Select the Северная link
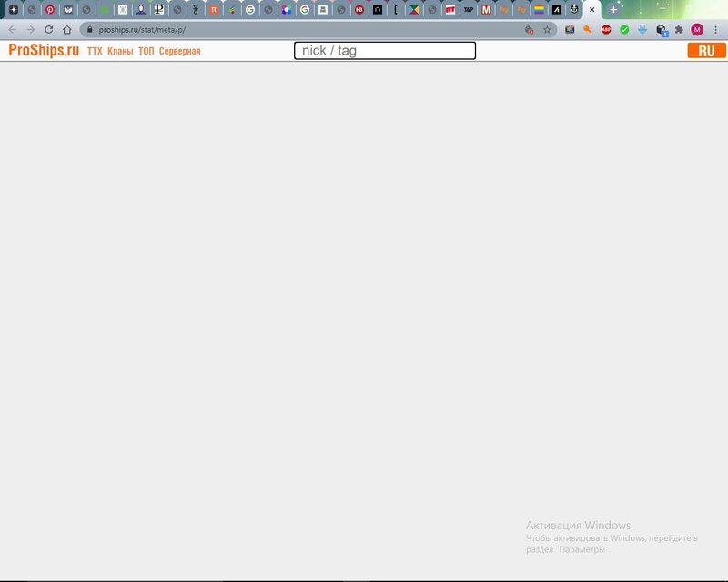The image size is (728, 582). point(179,52)
